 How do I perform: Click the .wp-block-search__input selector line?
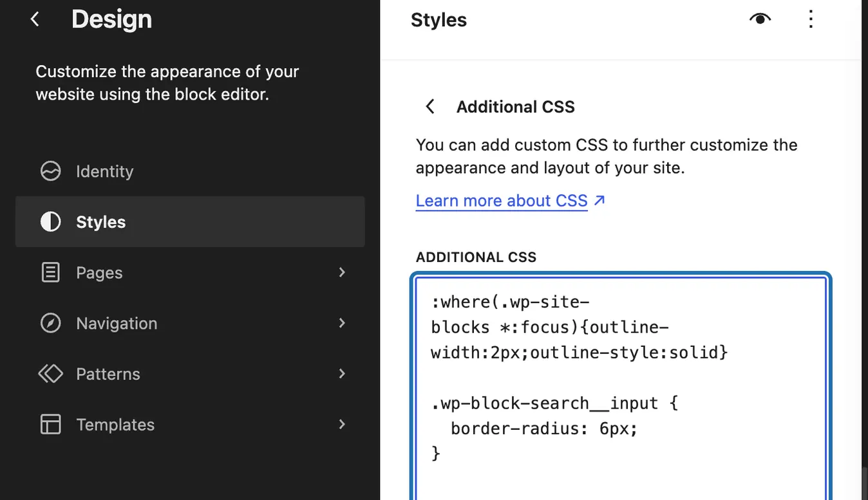554,403
